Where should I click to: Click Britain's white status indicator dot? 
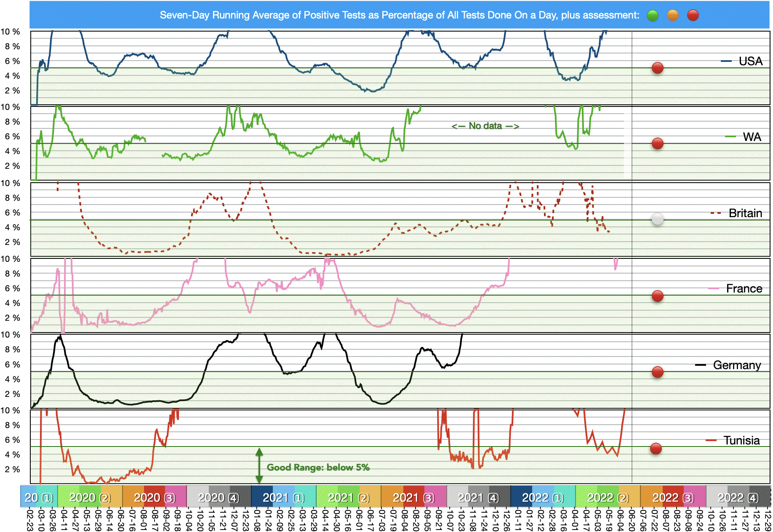657,219
